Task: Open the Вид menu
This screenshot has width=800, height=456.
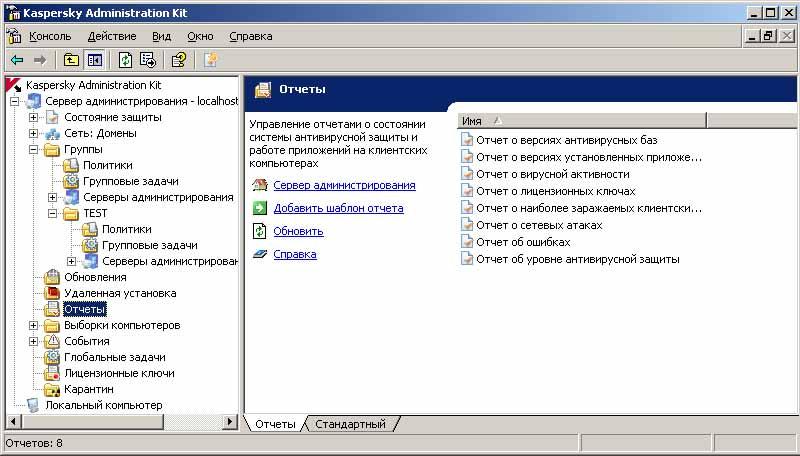Action: pos(161,36)
